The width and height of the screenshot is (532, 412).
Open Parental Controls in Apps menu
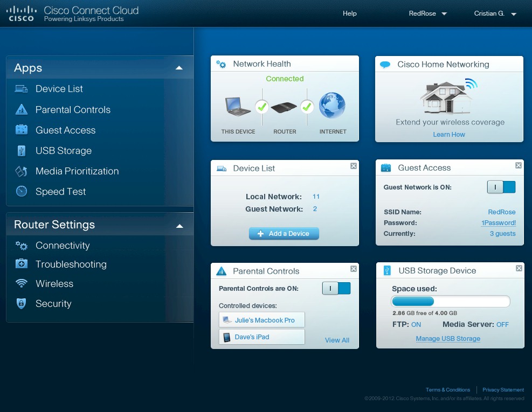coord(73,109)
